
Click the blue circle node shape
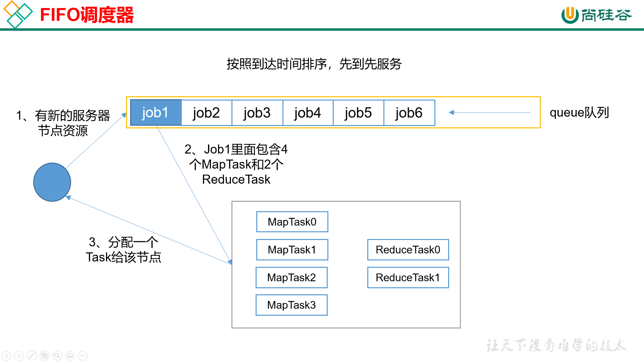tap(52, 182)
